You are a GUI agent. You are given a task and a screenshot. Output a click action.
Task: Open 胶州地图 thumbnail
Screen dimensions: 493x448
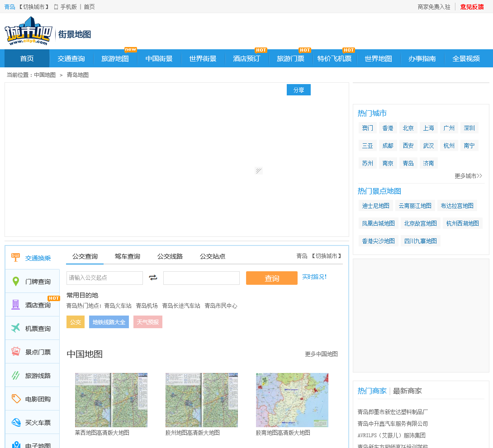[202, 400]
